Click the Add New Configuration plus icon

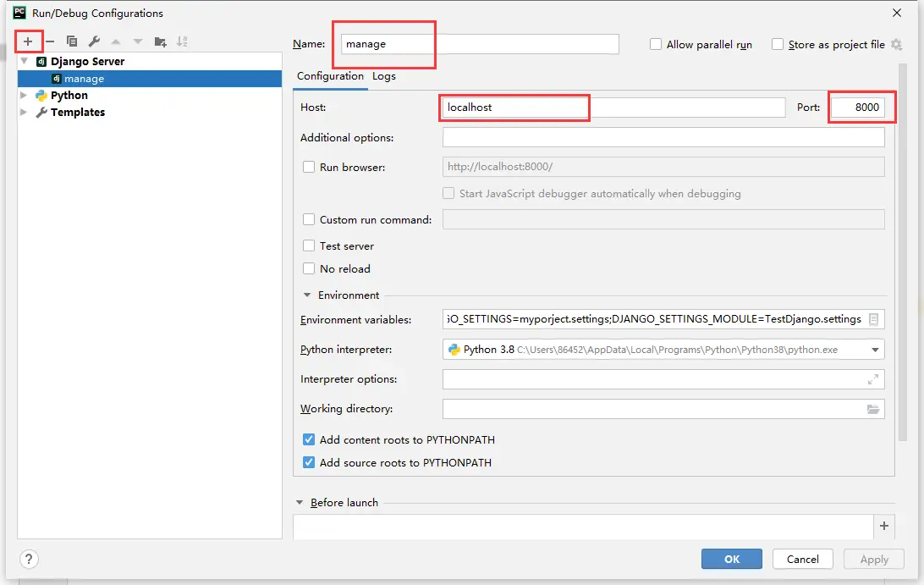(x=28, y=41)
